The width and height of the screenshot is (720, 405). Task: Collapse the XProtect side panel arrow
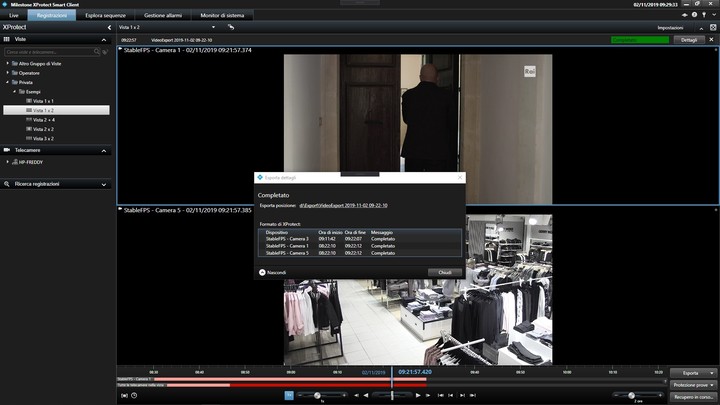[110, 27]
